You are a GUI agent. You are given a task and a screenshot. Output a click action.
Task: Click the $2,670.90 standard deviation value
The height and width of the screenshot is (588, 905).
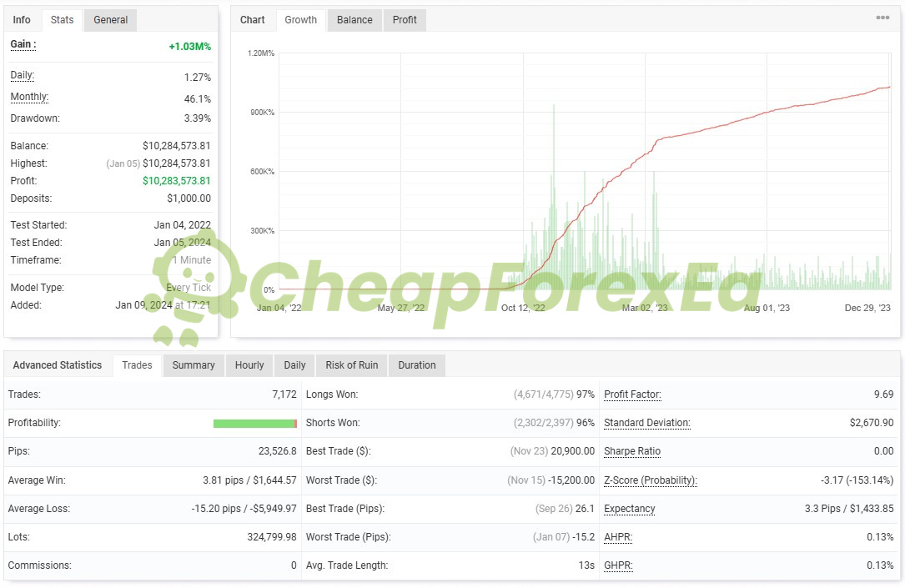(872, 423)
